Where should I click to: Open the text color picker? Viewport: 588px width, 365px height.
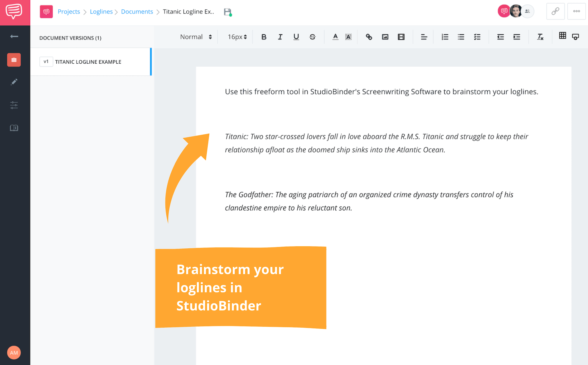pos(335,37)
